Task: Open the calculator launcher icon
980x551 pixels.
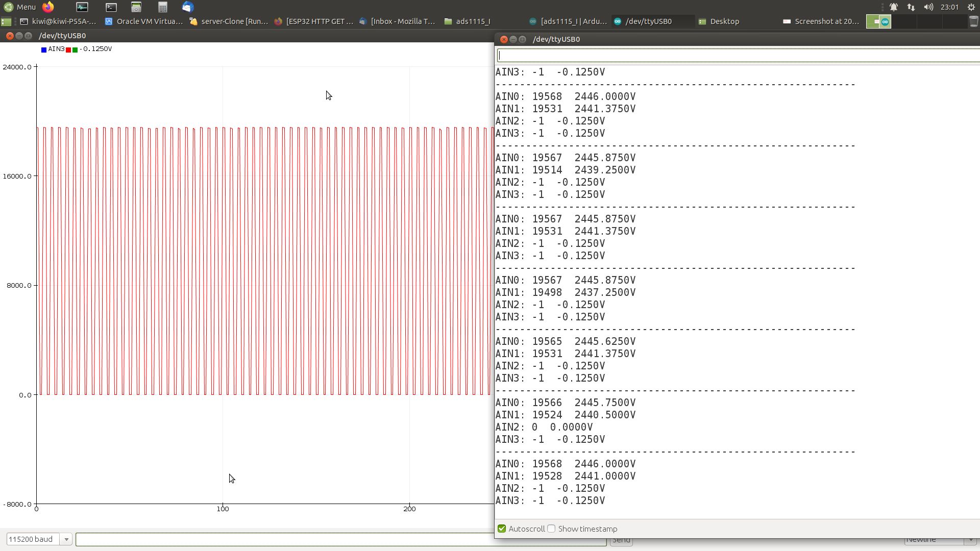Action: [x=162, y=7]
